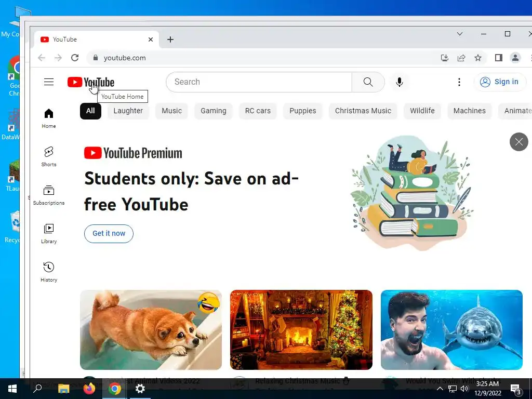Reload the YouTube page

point(75,58)
